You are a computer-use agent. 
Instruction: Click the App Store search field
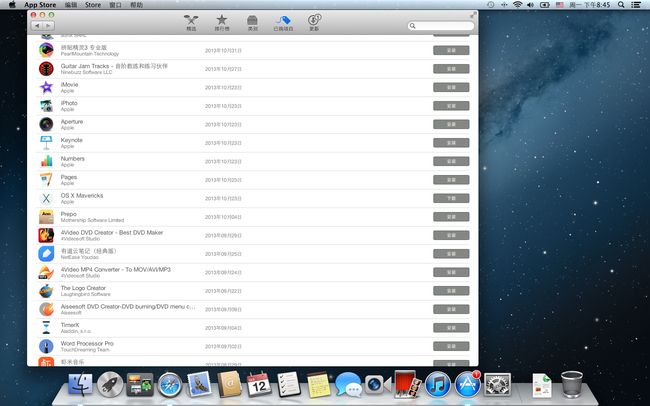coord(441,26)
